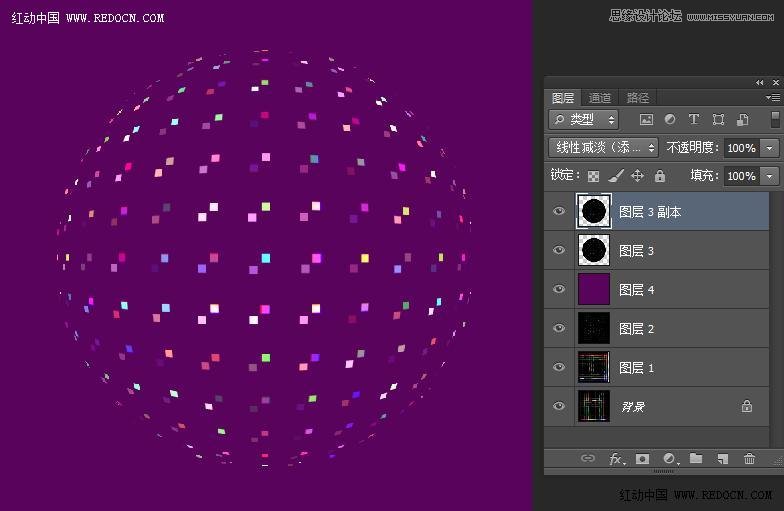The width and height of the screenshot is (784, 511).
Task: Filter layers by pixel image type
Action: pyautogui.click(x=646, y=120)
